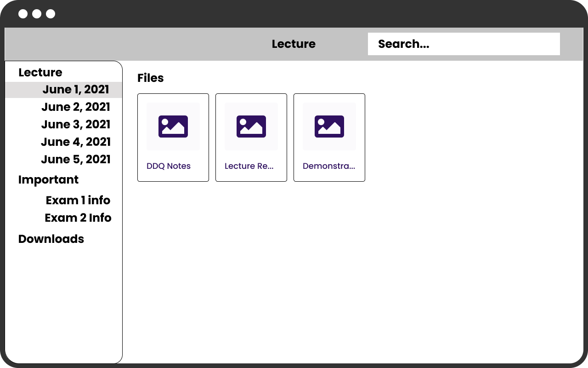Click the middle window control dot
The image size is (588, 368).
pos(37,14)
